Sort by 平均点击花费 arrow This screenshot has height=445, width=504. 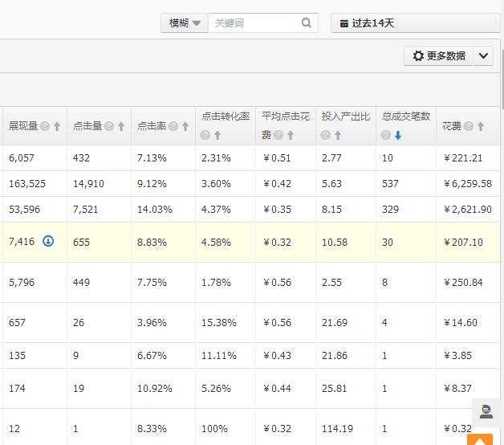pos(291,135)
